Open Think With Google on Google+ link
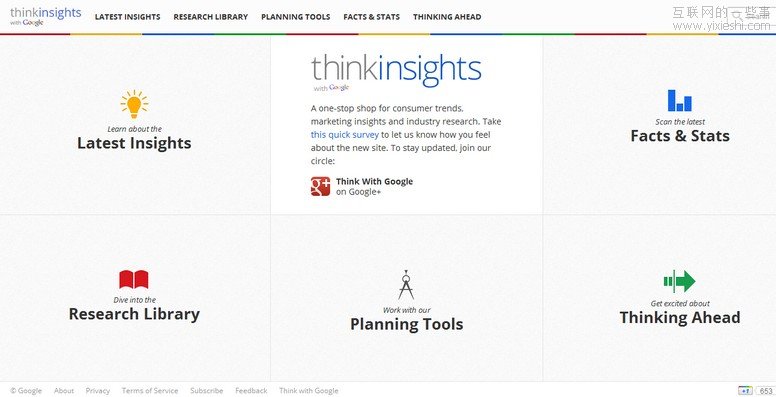Image resolution: width=776 pixels, height=397 pixels. [x=374, y=187]
